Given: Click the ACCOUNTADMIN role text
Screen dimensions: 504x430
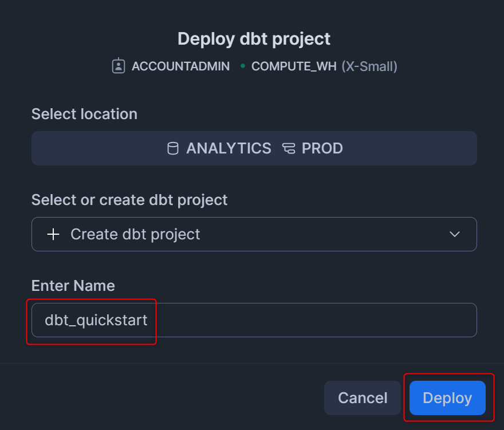Looking at the screenshot, I should [x=180, y=66].
